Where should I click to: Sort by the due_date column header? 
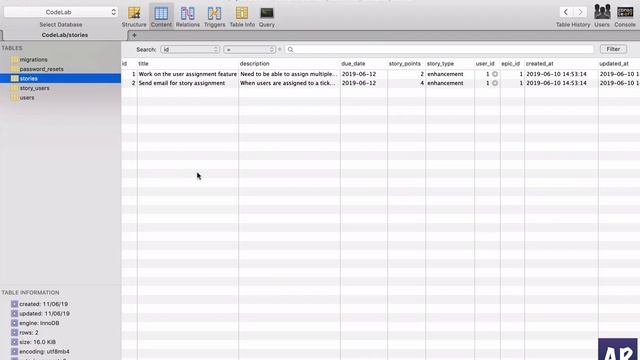(364, 64)
